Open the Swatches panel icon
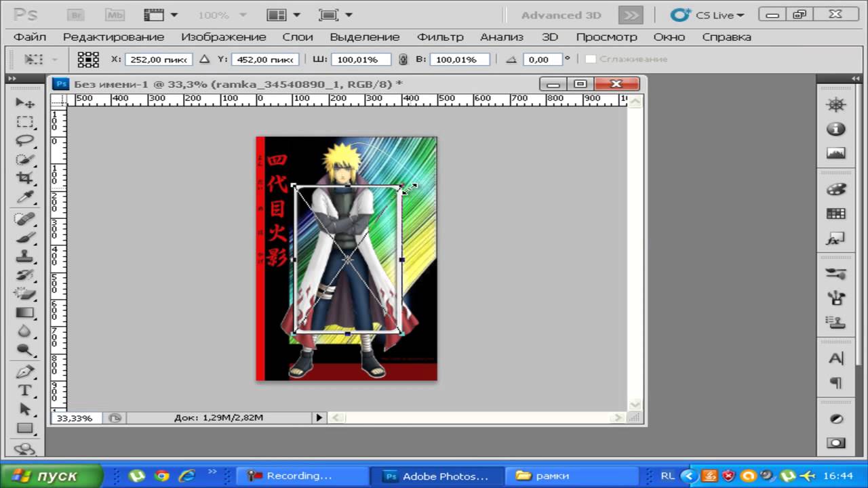Screen dimensions: 868x488 (x=835, y=213)
